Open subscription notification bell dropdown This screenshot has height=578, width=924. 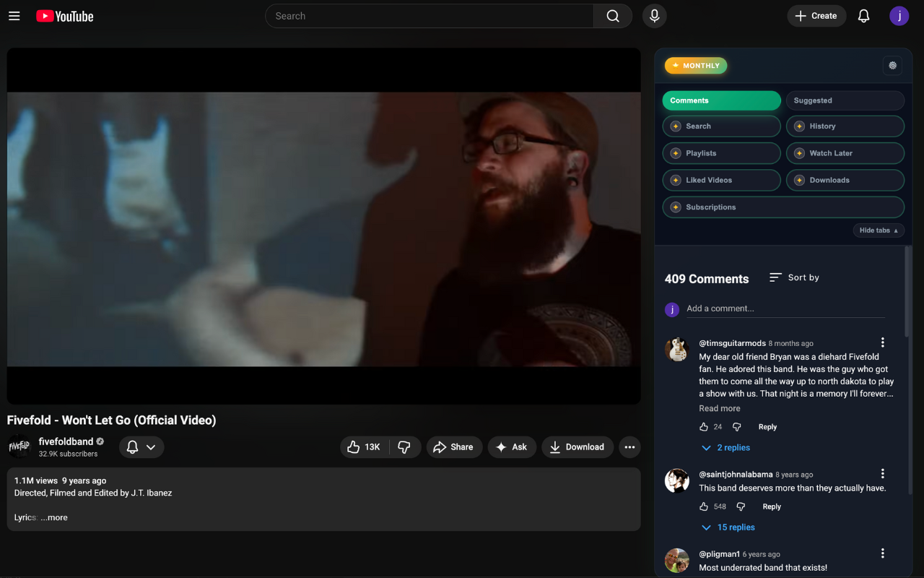point(141,447)
